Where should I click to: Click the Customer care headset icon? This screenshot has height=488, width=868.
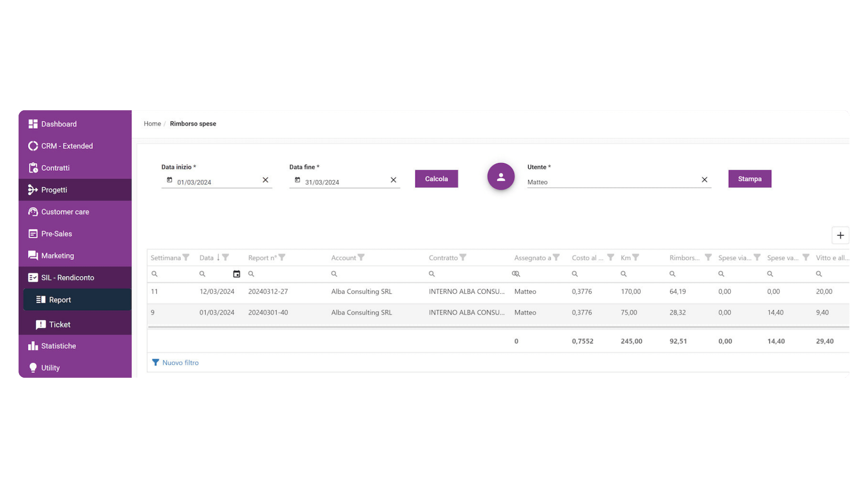pos(33,211)
